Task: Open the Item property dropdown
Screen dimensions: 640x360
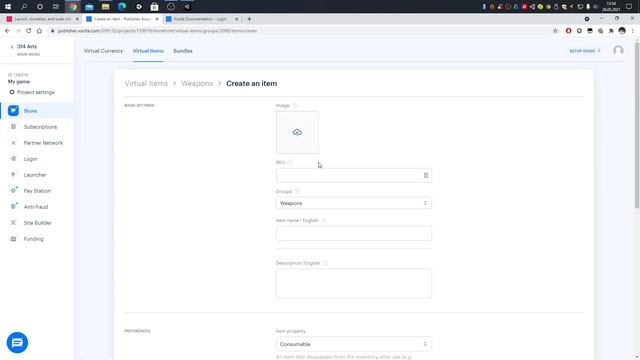Action: point(353,344)
